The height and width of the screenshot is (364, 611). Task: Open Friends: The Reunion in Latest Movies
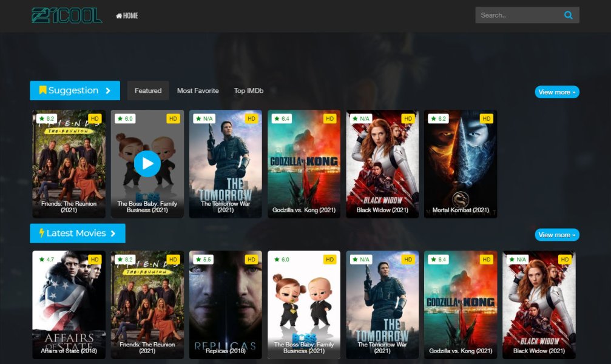(147, 305)
